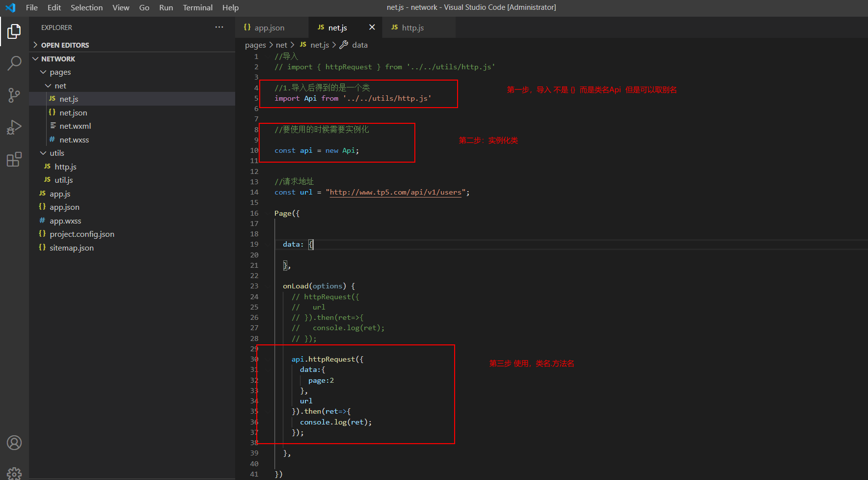Open the Extensions view
Image resolution: width=868 pixels, height=480 pixels.
[x=14, y=159]
